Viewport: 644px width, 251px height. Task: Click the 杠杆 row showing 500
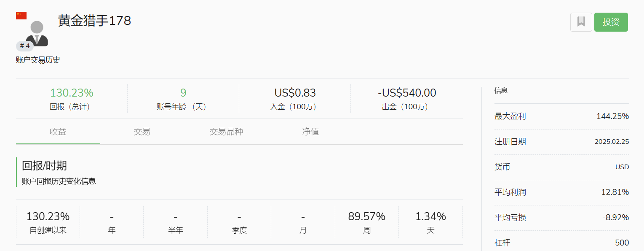pos(561,243)
